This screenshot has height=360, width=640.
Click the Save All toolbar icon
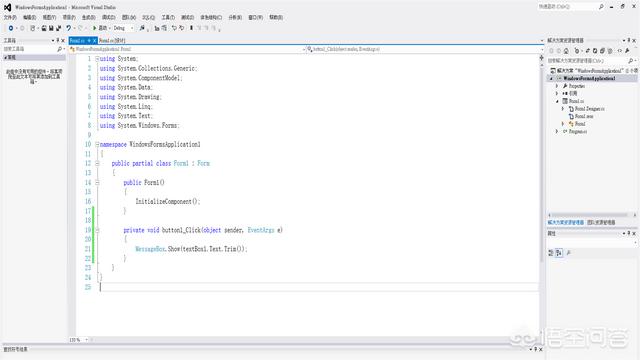[x=58, y=28]
